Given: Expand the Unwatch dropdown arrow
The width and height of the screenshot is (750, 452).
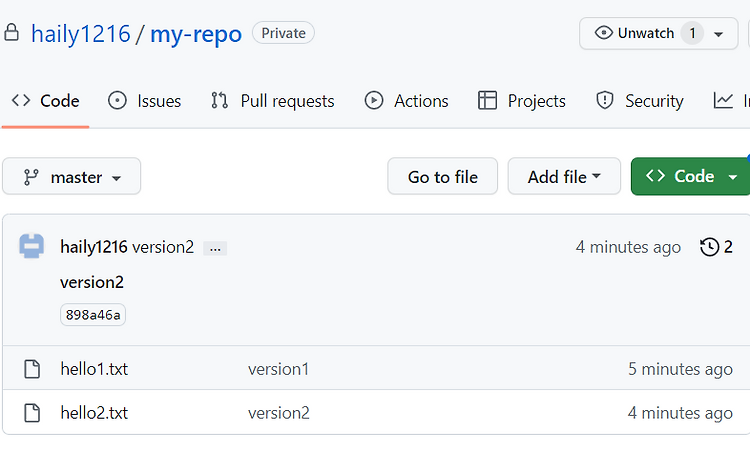Looking at the screenshot, I should pos(718,34).
